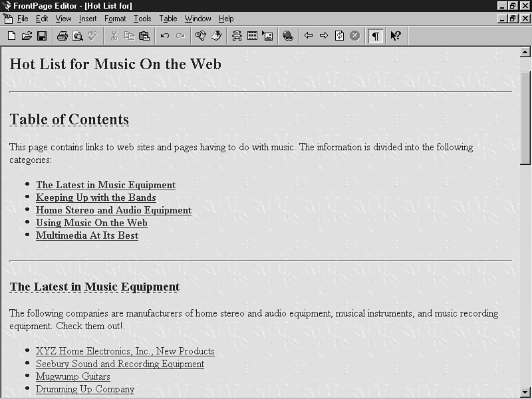The image size is (532, 399).
Task: Click the Print icon in the toolbar
Action: point(62,36)
